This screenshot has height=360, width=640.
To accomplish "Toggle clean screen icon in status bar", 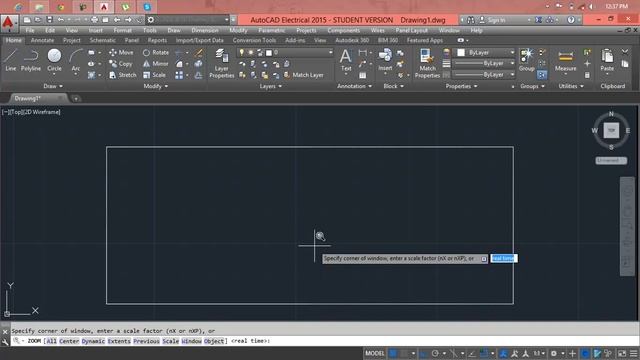I will point(622,353).
